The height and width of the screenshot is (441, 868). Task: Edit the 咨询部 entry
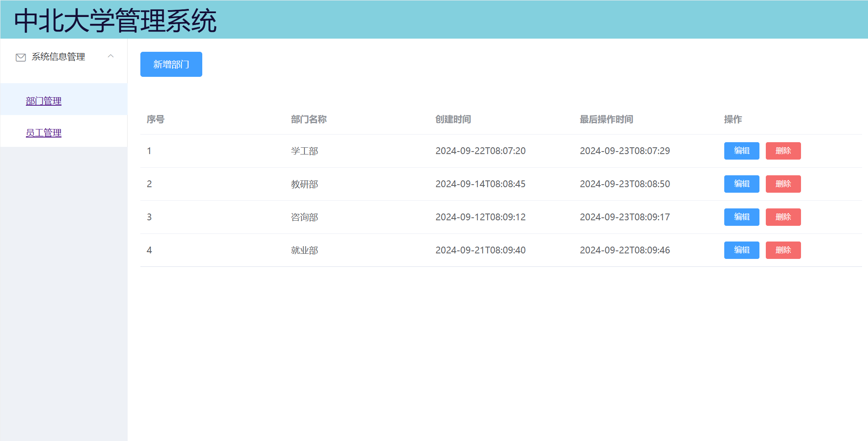(x=741, y=217)
